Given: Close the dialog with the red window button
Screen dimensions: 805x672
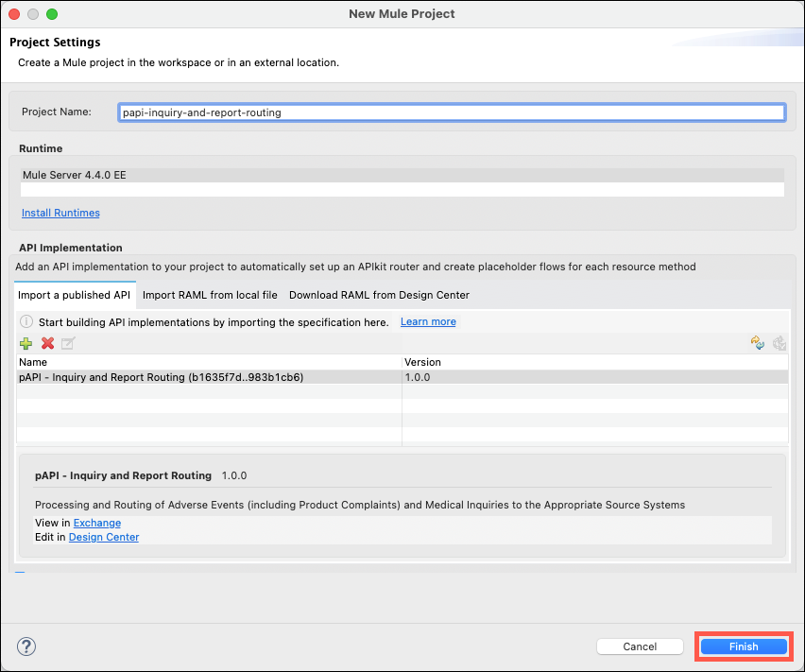Looking at the screenshot, I should point(14,14).
